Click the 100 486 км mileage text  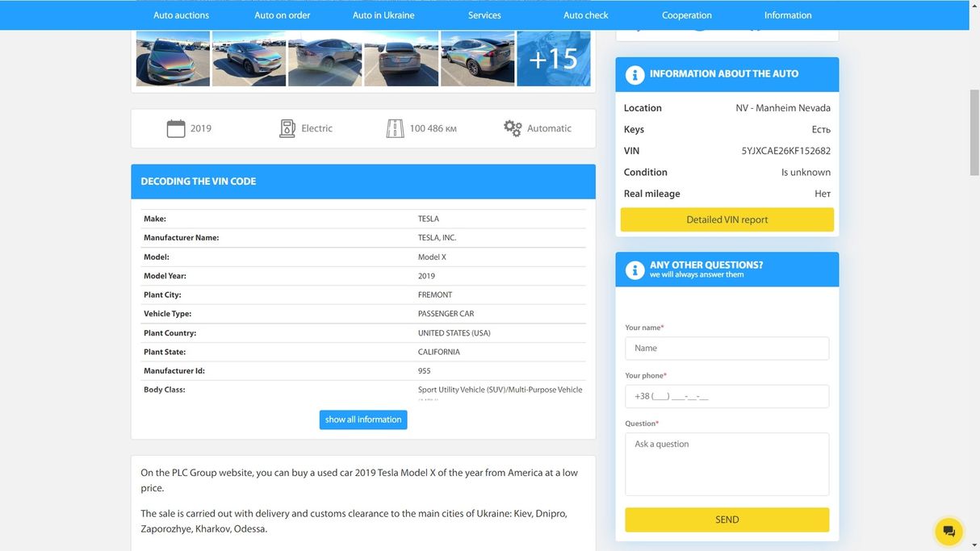click(x=433, y=128)
